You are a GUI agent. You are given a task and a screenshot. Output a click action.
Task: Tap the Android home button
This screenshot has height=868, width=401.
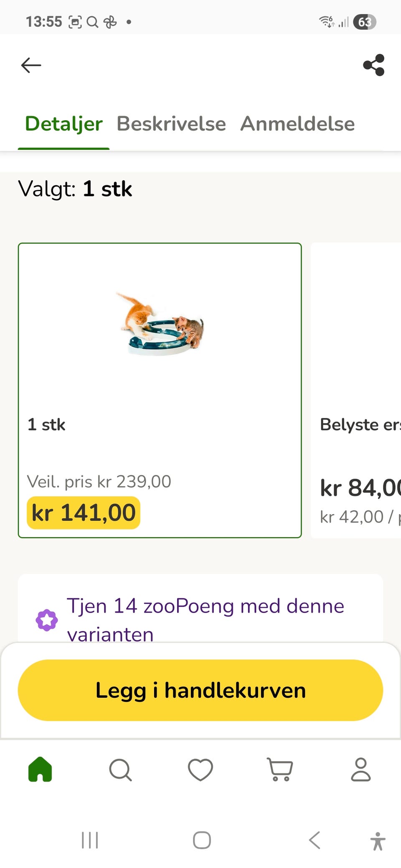pos(202,840)
